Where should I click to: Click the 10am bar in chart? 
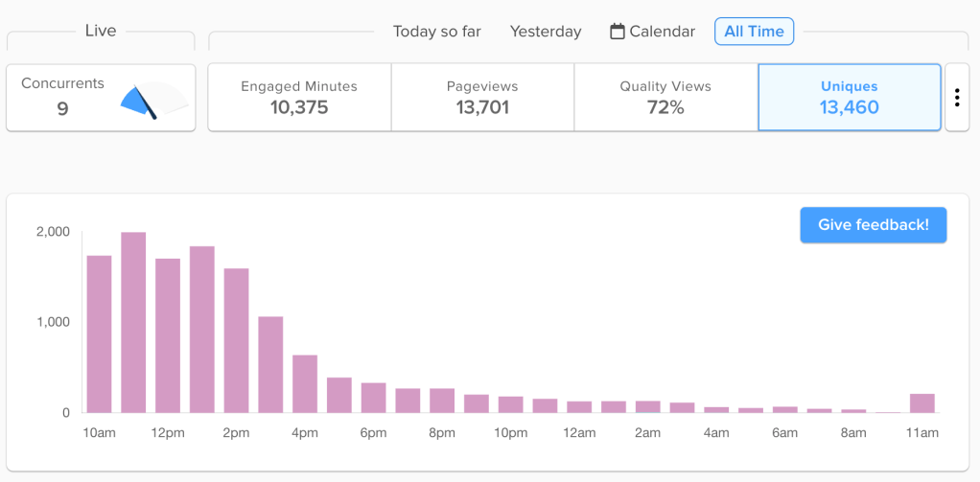pos(100,333)
